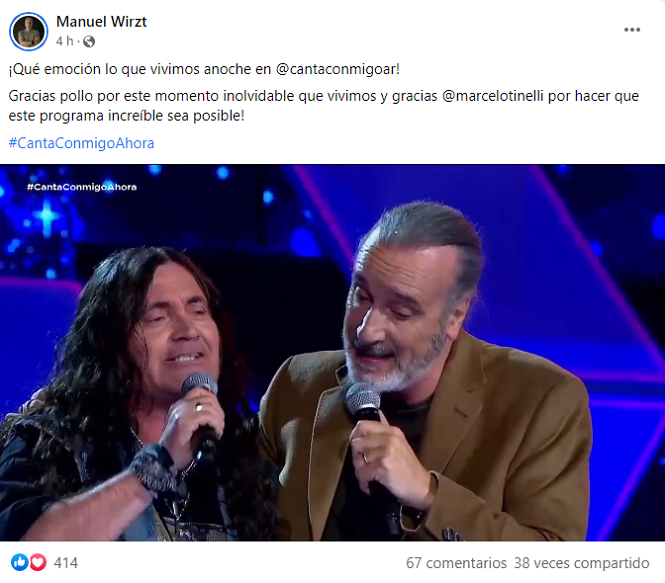This screenshot has height=583, width=665.
Task: Play the post video thumbnail
Action: click(332, 352)
